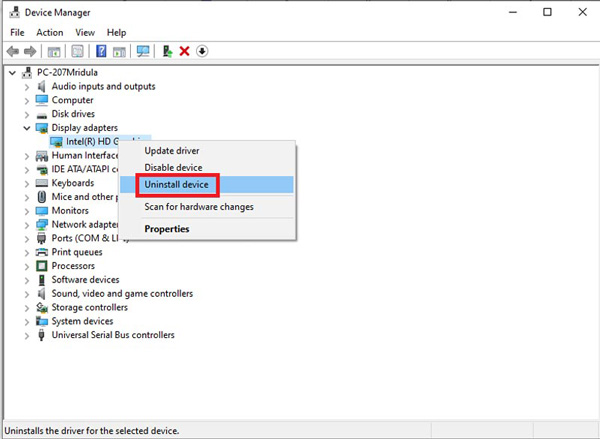600x439 pixels.
Task: Click the Back arrow toolbar icon
Action: (12, 51)
